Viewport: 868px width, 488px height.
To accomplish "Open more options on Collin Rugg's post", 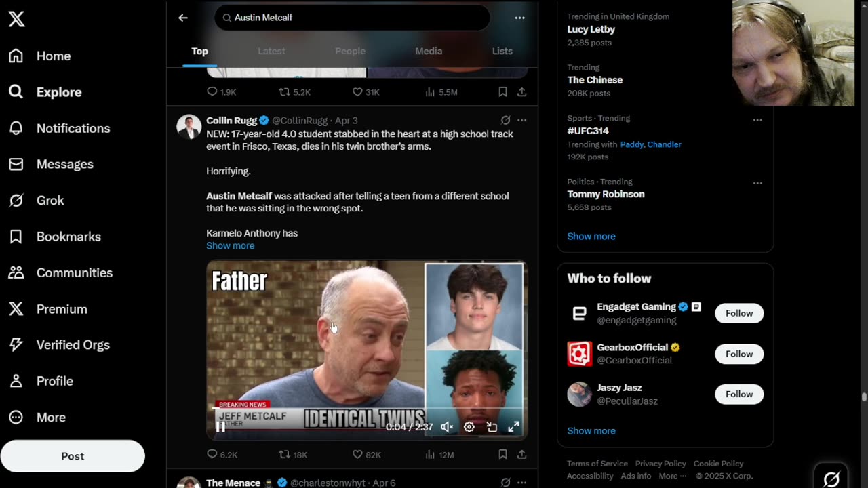I will pos(521,120).
